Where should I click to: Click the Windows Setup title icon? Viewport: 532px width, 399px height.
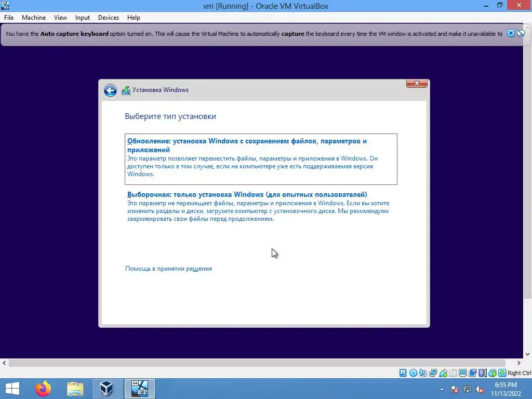[x=126, y=90]
